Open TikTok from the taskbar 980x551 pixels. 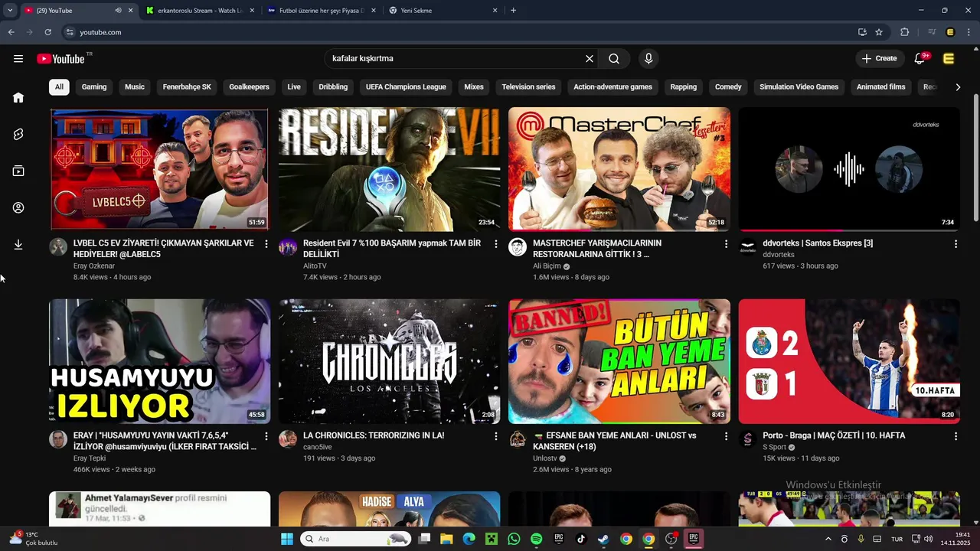click(x=581, y=539)
